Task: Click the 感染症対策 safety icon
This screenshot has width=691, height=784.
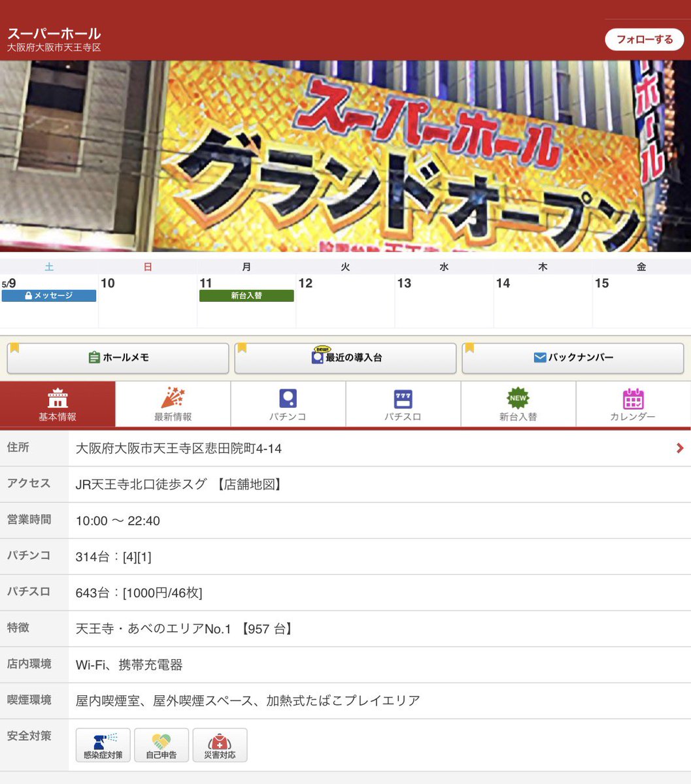Action: pyautogui.click(x=103, y=745)
